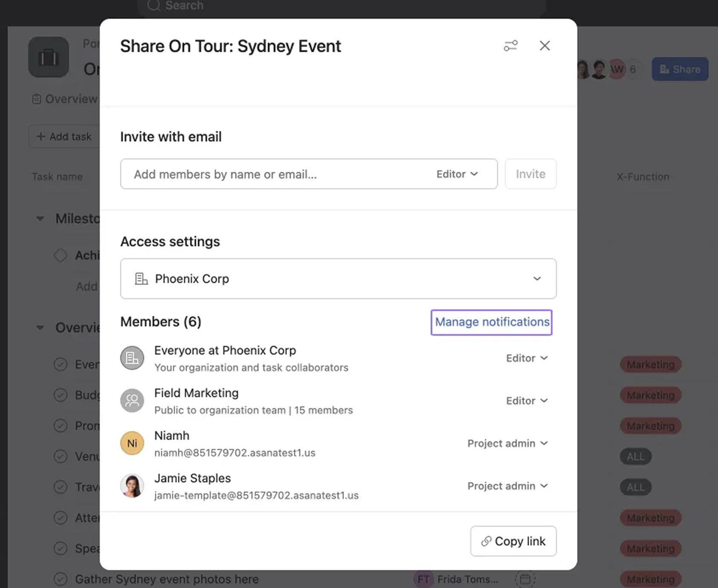This screenshot has height=588, width=718.
Task: Click the Overview clipboard icon
Action: (x=36, y=98)
